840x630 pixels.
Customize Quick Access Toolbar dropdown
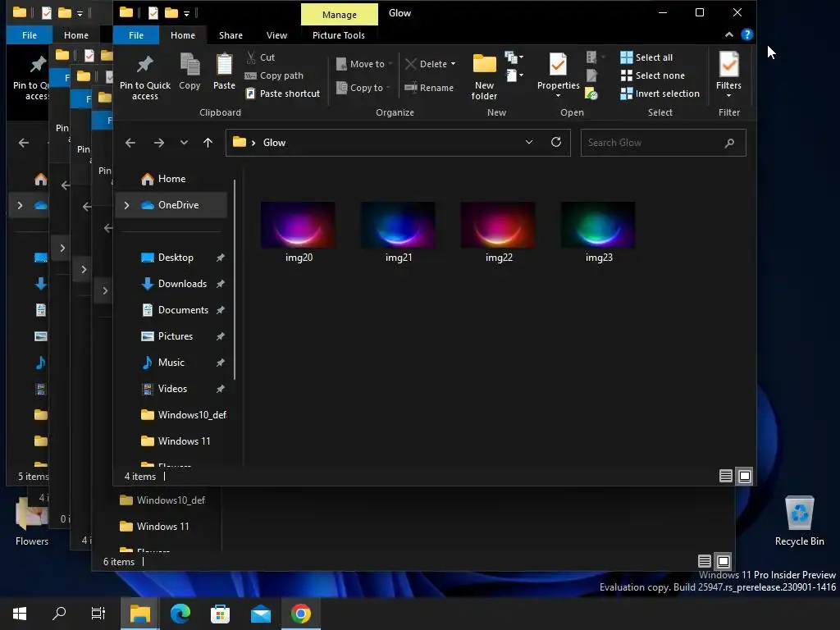pyautogui.click(x=186, y=13)
